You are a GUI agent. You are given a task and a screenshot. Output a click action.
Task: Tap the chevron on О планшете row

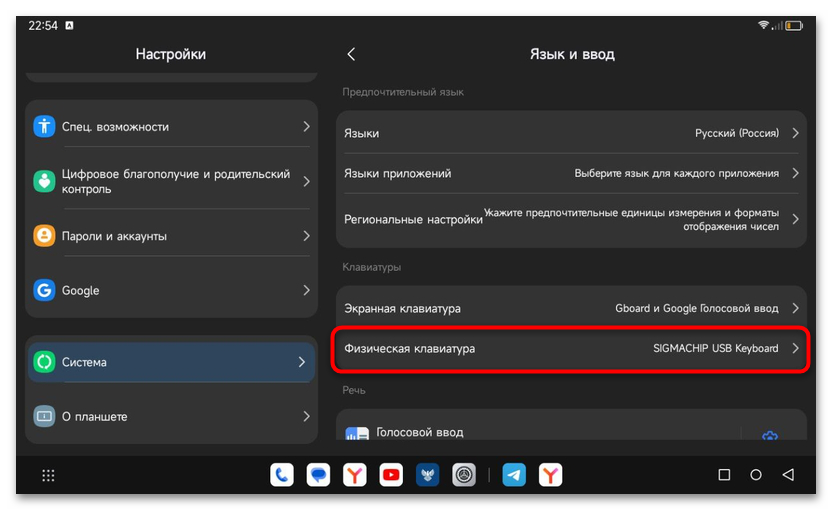coord(306,417)
